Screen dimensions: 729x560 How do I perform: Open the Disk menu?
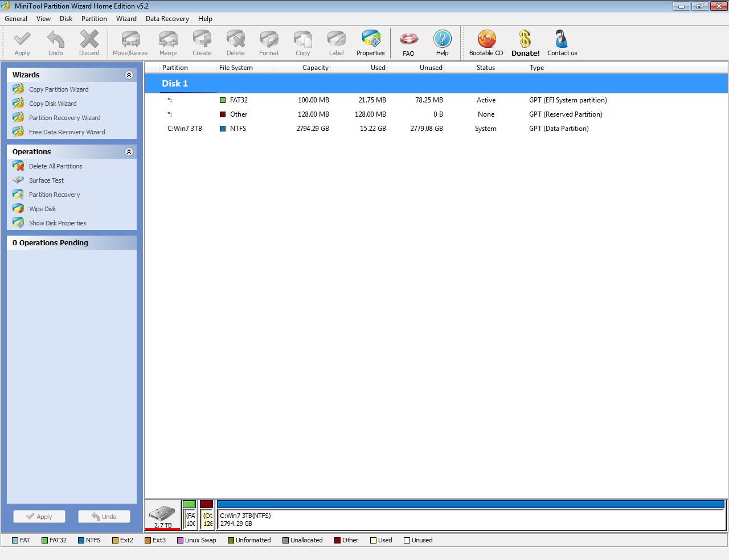[66, 19]
